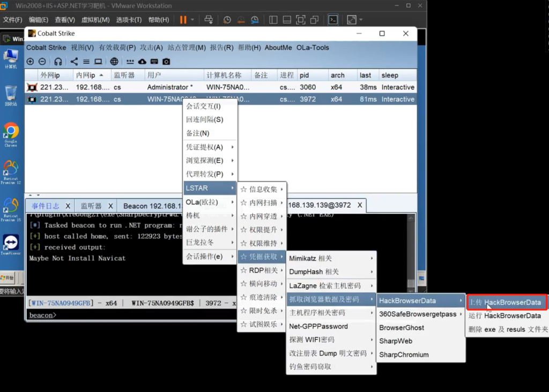Open screenshots with the camera icon
The width and height of the screenshot is (549, 392).
166,62
